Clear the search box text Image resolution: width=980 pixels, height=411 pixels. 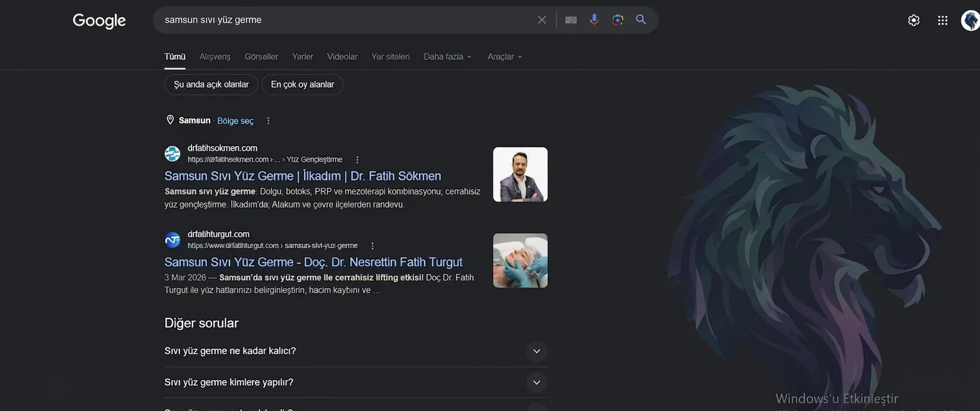[542, 20]
